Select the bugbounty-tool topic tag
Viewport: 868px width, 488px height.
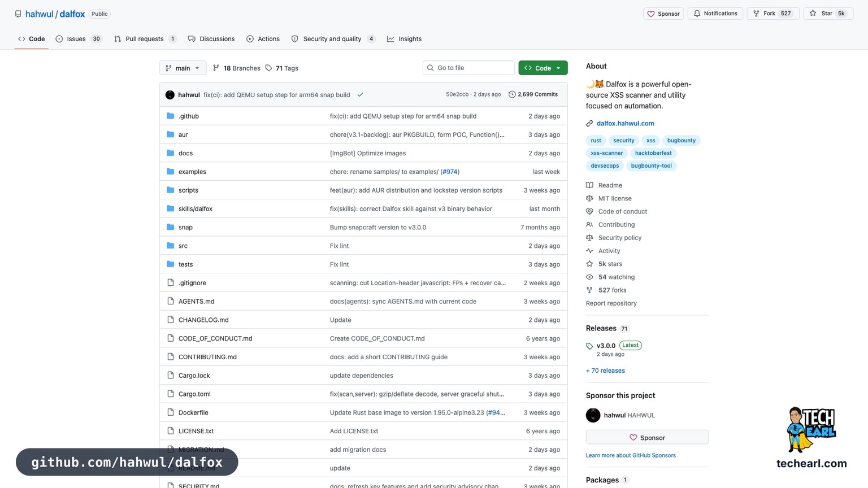651,166
